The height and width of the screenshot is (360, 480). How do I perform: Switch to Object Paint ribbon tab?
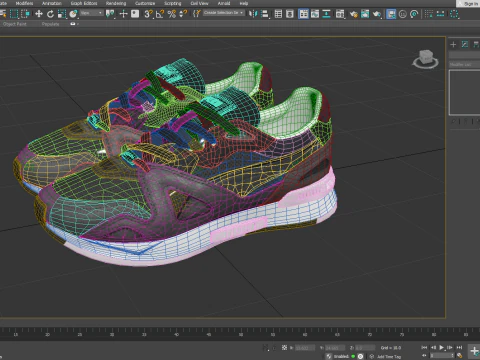pyautogui.click(x=15, y=24)
